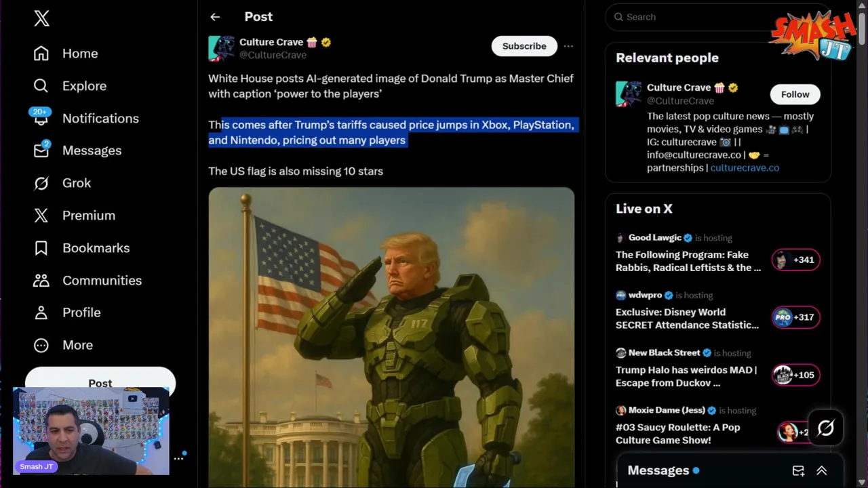Follow Culture Crave in Relevant people
The height and width of the screenshot is (488, 868).
pyautogui.click(x=795, y=94)
